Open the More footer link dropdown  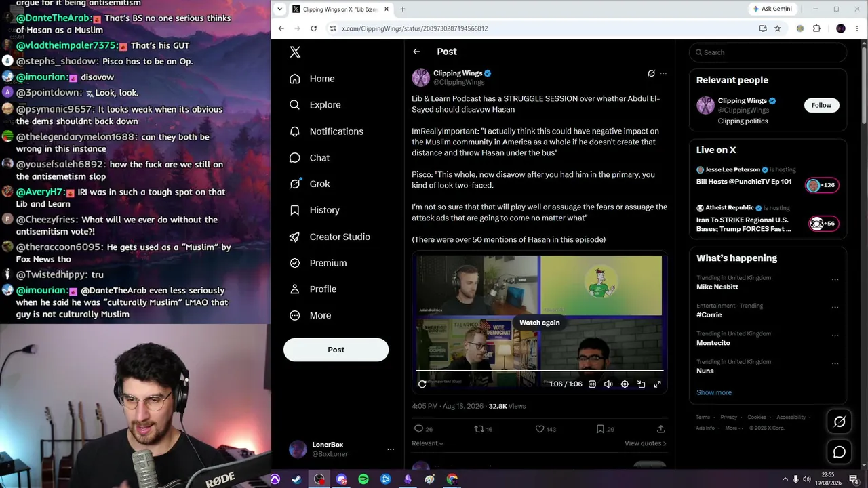(732, 428)
